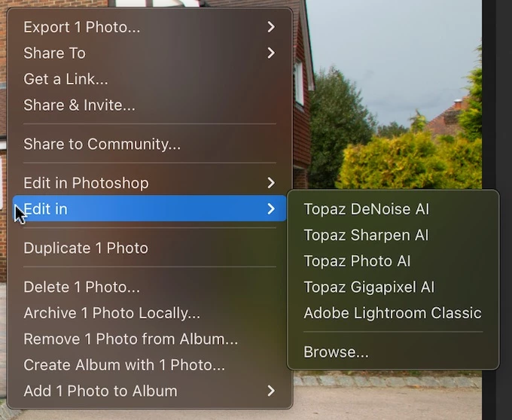Expand Add 1 Photo to Album chevron

[271, 391]
